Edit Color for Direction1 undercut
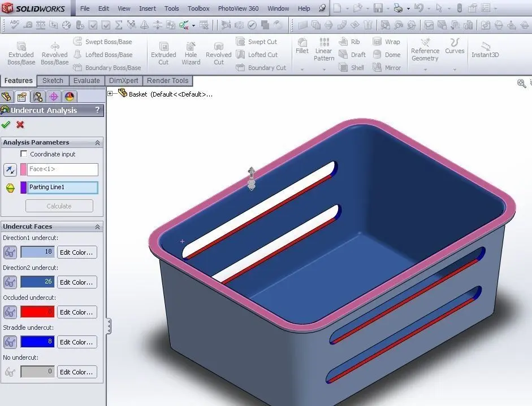Screen dimensions: 532x406 tap(76, 252)
